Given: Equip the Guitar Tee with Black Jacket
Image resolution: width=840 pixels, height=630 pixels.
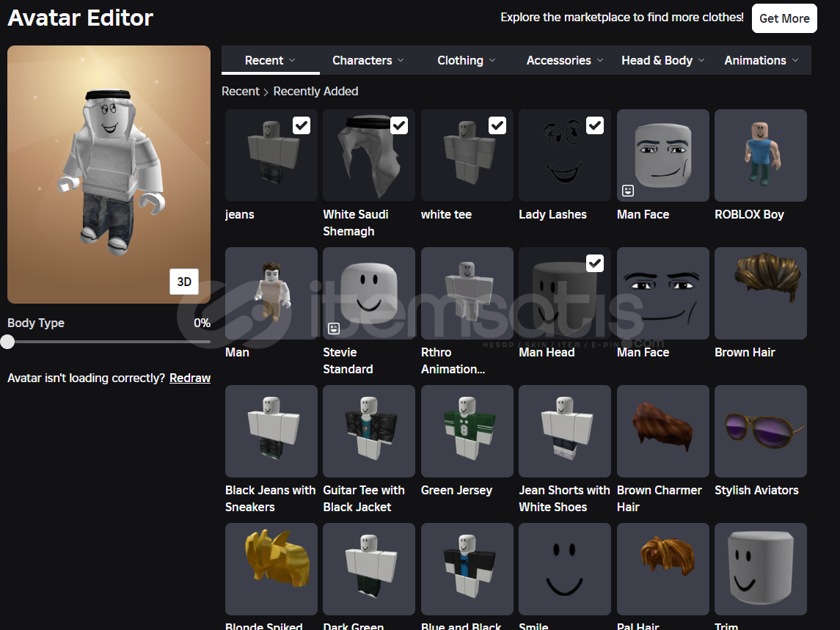Looking at the screenshot, I should tap(368, 431).
